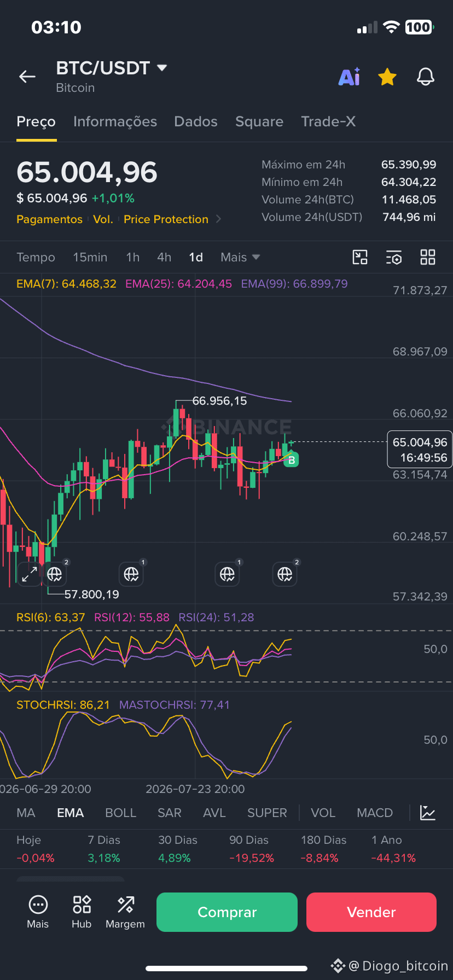The height and width of the screenshot is (980, 453).
Task: Tap the 180 Dias performance -8,84%
Action: 320,858
